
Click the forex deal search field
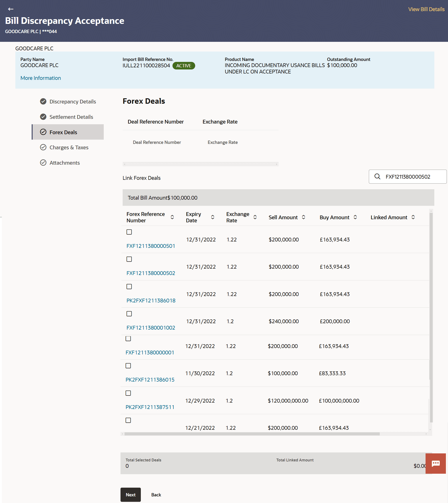point(407,176)
